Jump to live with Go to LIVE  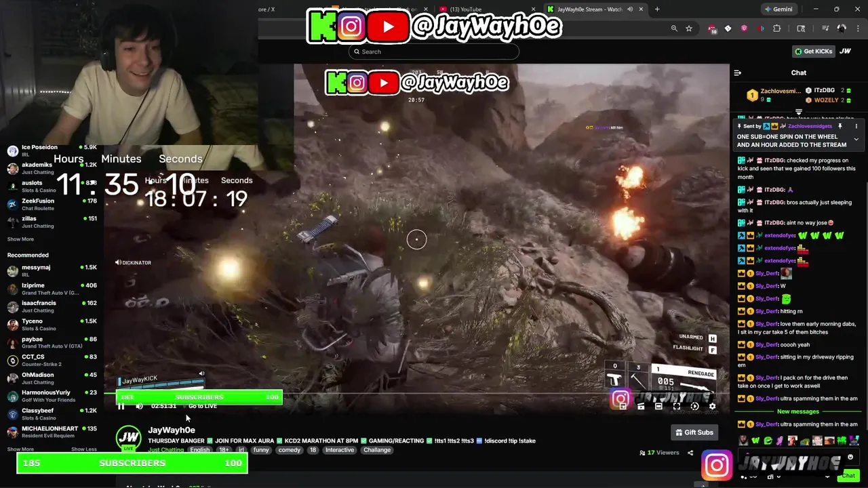pyautogui.click(x=203, y=406)
